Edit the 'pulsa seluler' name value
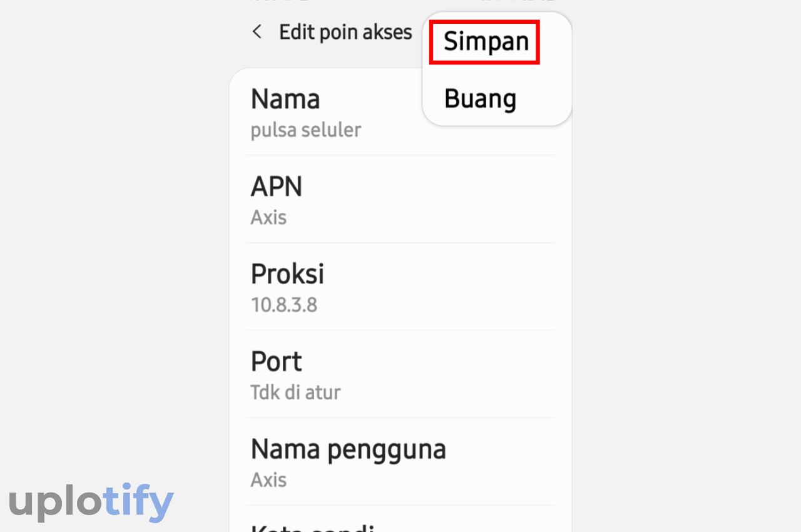 point(305,130)
